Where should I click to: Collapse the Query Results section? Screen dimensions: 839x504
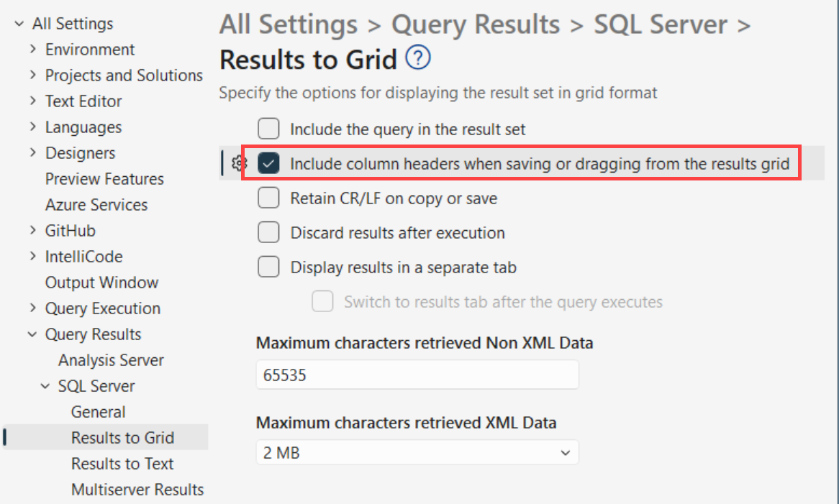[x=32, y=334]
